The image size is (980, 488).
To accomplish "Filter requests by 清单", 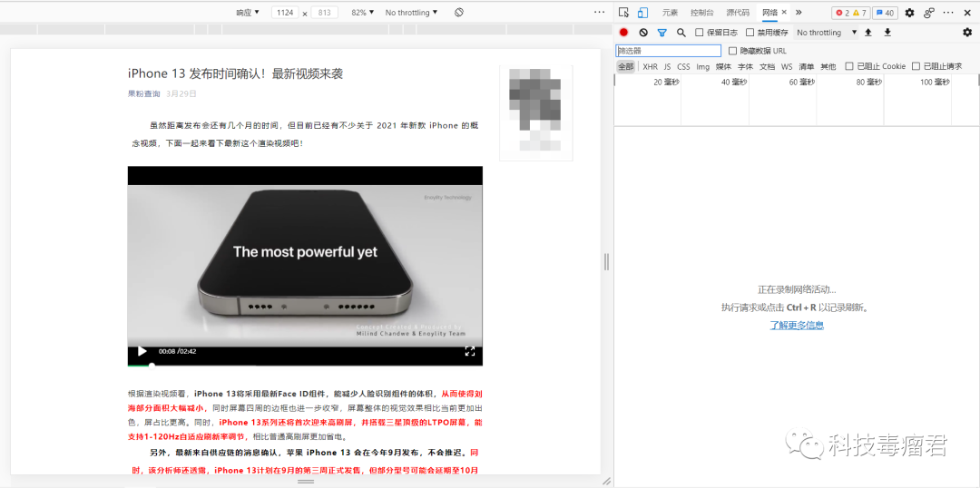I will click(x=807, y=66).
